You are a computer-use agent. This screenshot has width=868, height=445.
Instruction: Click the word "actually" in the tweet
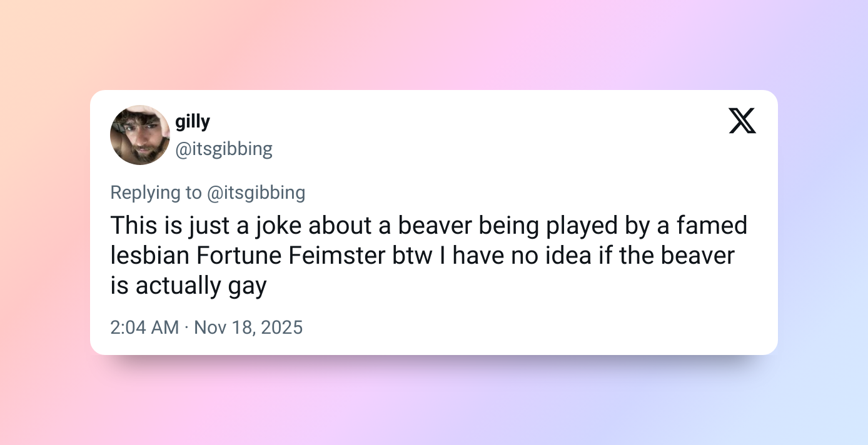(x=178, y=286)
